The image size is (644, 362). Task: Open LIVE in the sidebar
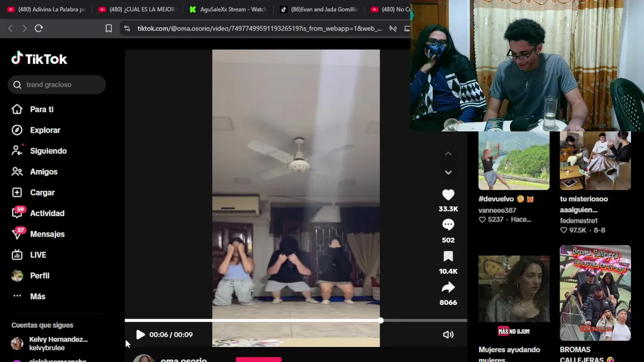point(38,255)
